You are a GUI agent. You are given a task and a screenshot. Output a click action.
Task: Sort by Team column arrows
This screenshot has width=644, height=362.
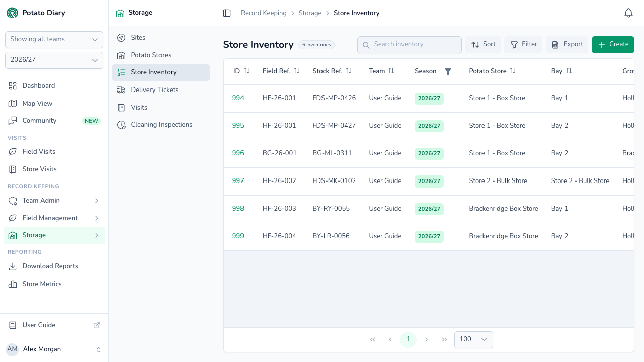[391, 71]
